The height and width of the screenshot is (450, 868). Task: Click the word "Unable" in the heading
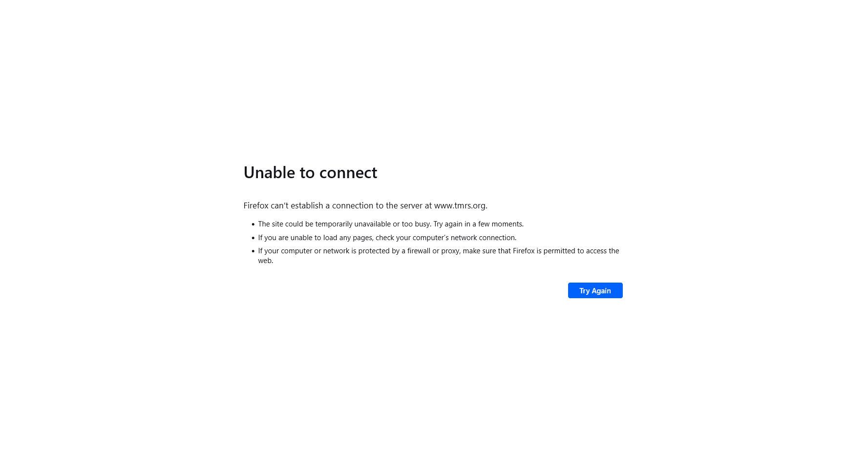(269, 173)
